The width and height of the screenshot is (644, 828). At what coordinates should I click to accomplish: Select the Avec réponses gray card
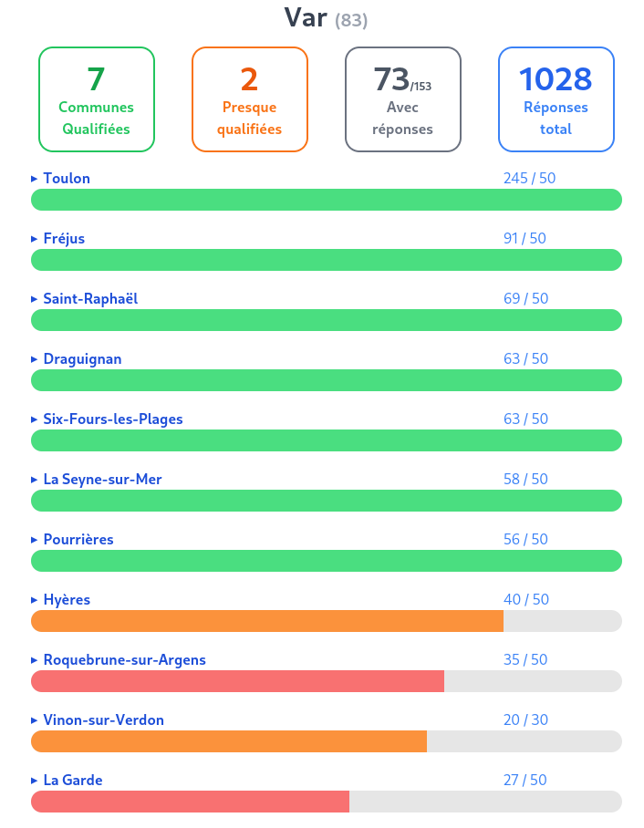pyautogui.click(x=403, y=99)
